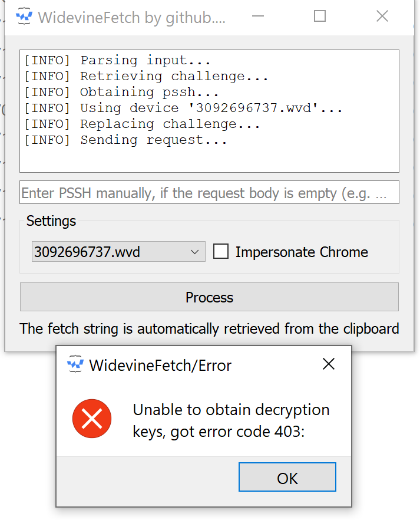Viewport: 420px width, 520px height.
Task: Enable the Impersonate Chrome checkbox
Action: tap(221, 252)
